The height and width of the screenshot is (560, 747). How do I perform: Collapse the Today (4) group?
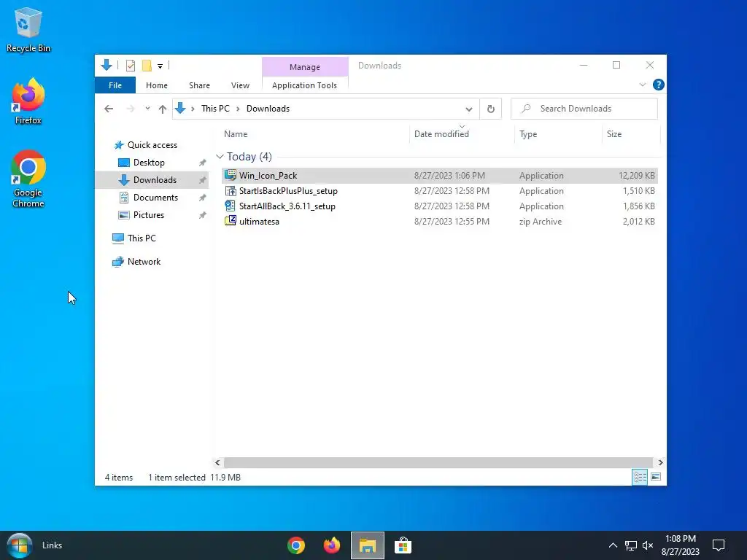pyautogui.click(x=220, y=157)
